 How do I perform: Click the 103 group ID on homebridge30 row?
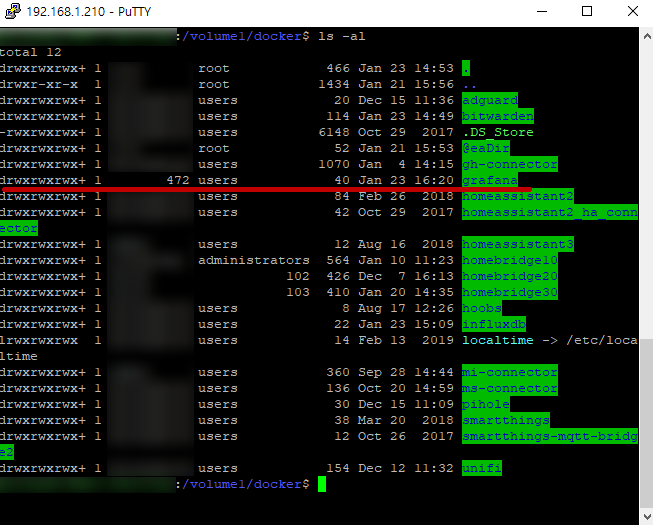coord(298,292)
